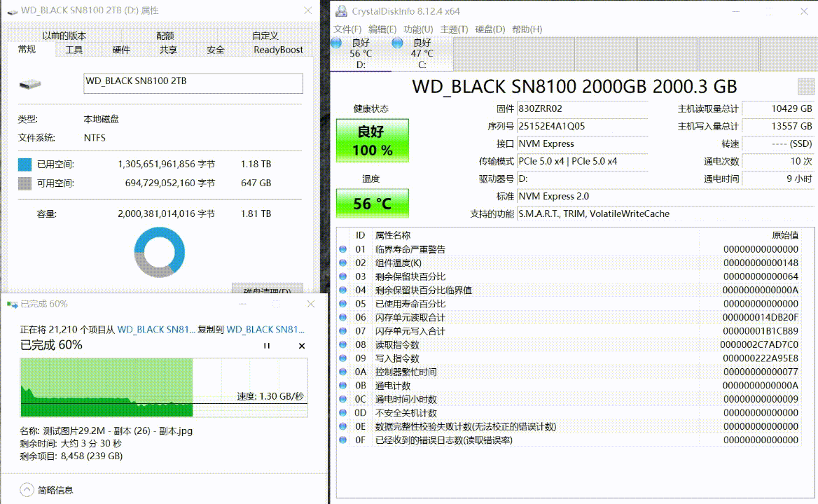Open the 功能(U) menu

click(418, 29)
